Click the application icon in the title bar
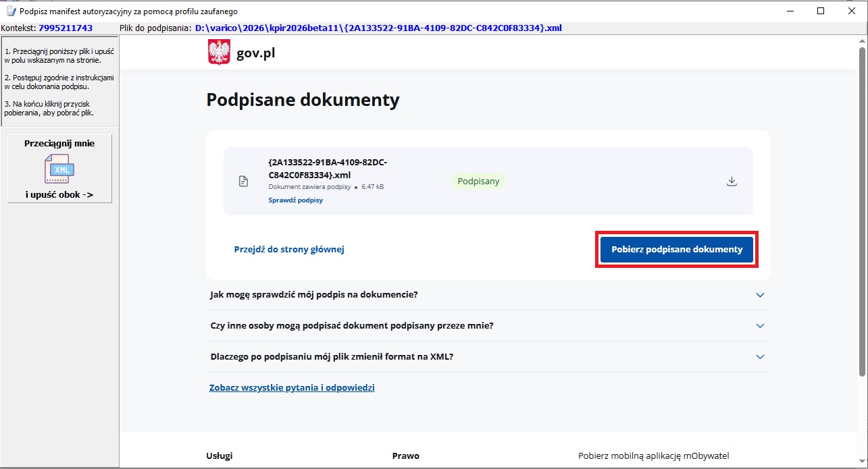 coord(10,11)
